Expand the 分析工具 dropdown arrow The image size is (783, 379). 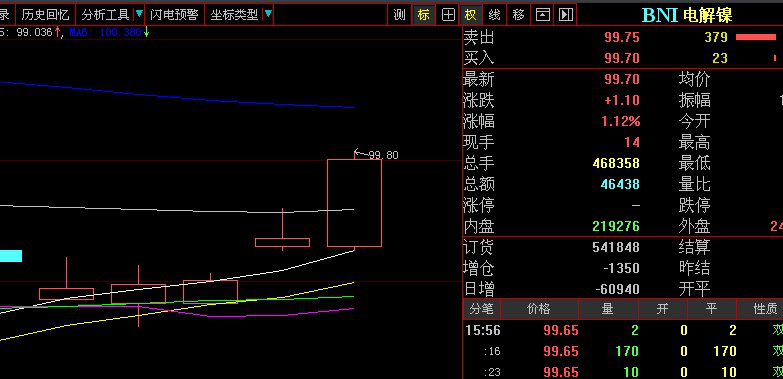tap(139, 14)
